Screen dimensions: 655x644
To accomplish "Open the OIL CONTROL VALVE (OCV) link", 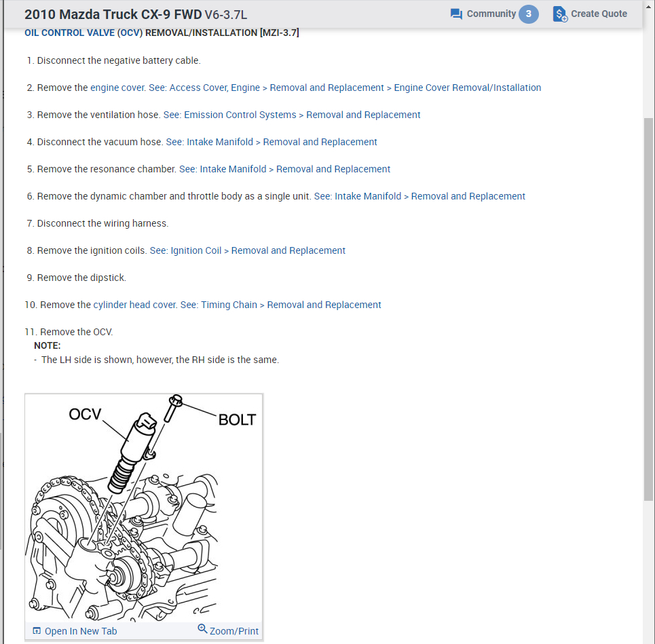I will pos(83,33).
